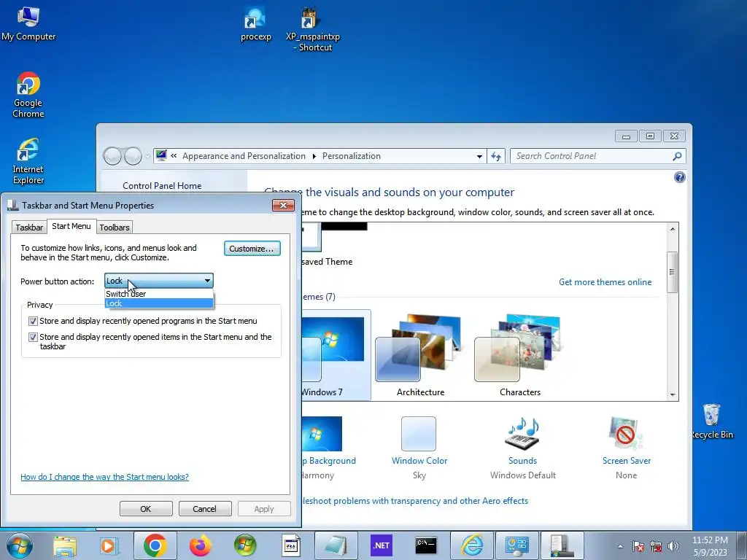The image size is (747, 560).
Task: Open Windows Media Player taskbar icon
Action: tap(109, 545)
